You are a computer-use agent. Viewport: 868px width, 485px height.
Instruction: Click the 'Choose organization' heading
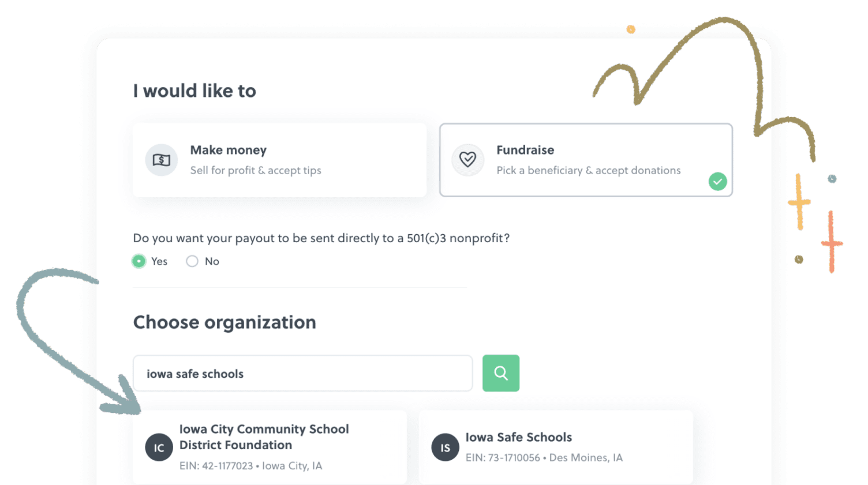(225, 322)
